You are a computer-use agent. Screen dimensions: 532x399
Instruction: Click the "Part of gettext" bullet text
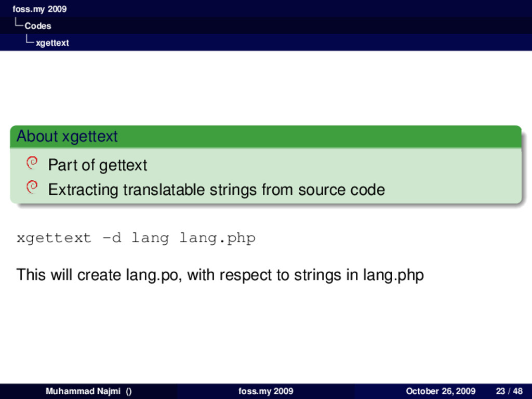pyautogui.click(x=98, y=165)
